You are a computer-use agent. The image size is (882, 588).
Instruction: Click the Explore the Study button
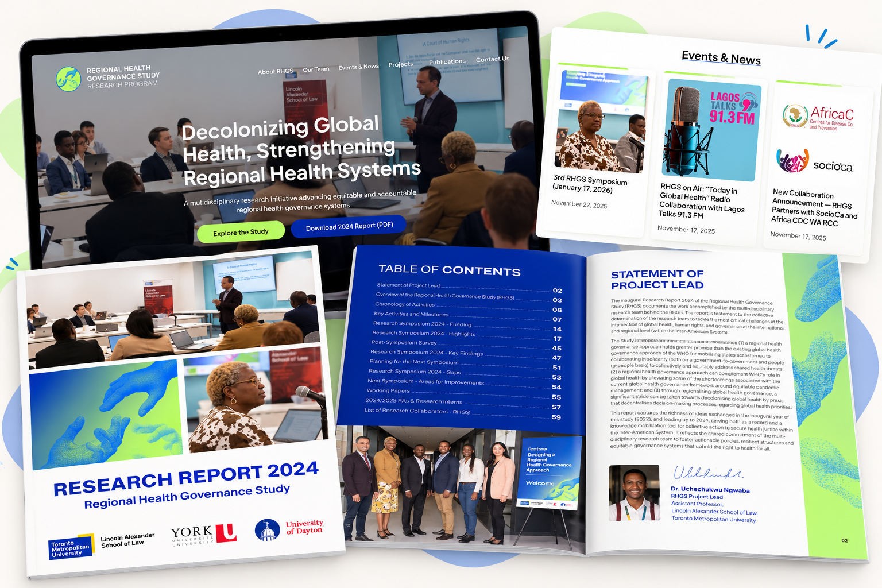pyautogui.click(x=241, y=232)
